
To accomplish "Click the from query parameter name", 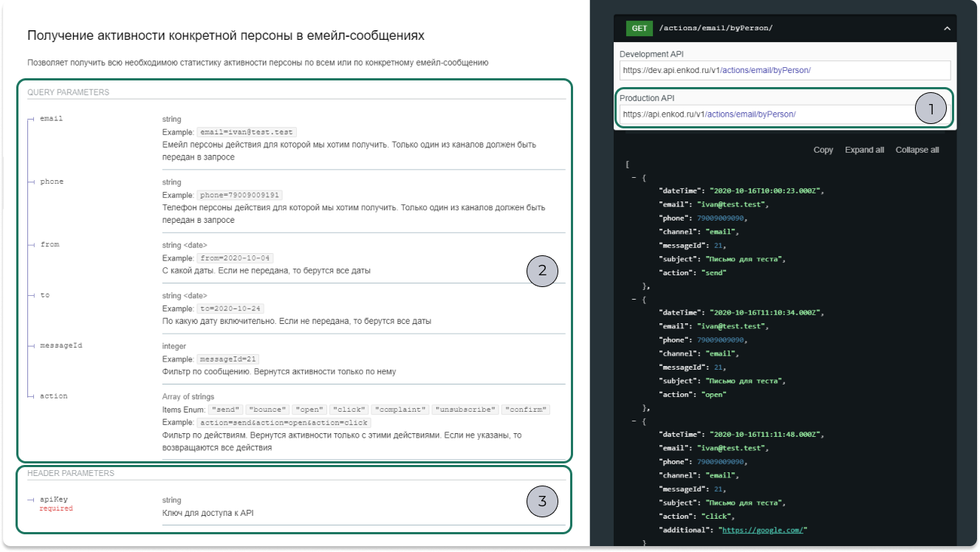I will [x=49, y=244].
